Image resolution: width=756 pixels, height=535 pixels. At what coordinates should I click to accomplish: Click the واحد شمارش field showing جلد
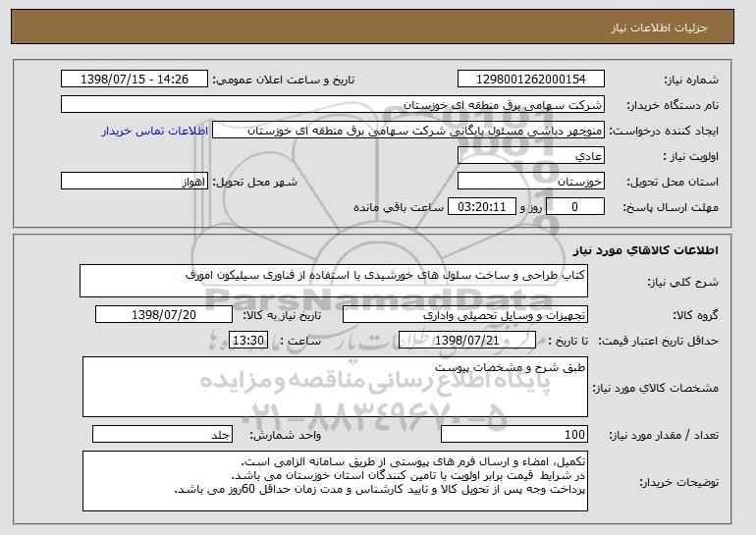[162, 434]
